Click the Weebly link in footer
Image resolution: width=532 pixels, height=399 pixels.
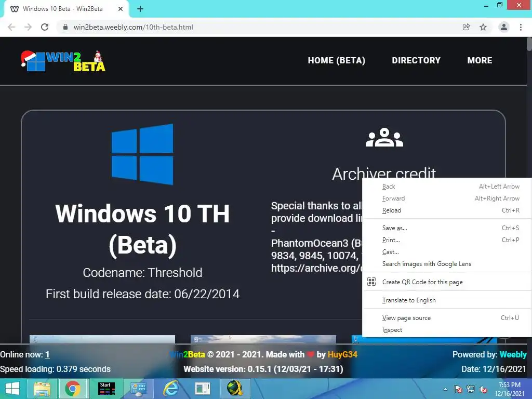point(513,354)
